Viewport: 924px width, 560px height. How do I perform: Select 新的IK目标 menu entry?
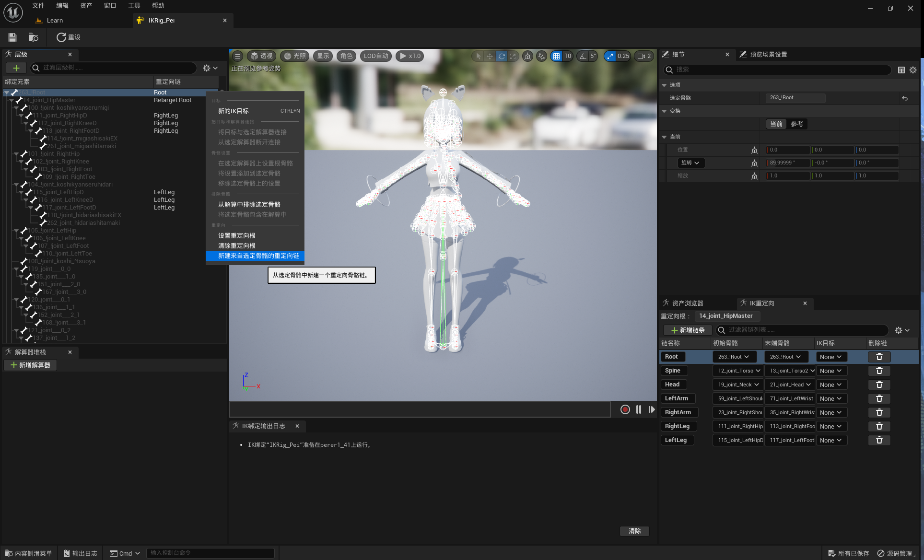coord(234,111)
